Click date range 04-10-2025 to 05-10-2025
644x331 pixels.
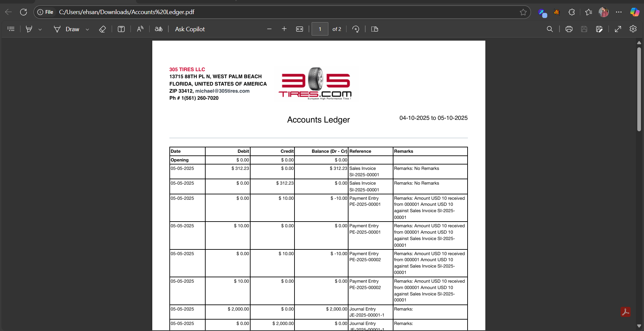[433, 118]
